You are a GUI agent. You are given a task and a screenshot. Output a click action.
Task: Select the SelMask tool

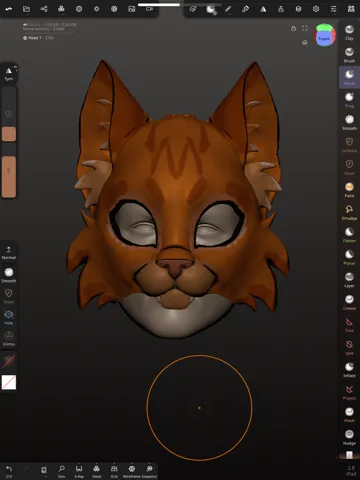click(349, 145)
